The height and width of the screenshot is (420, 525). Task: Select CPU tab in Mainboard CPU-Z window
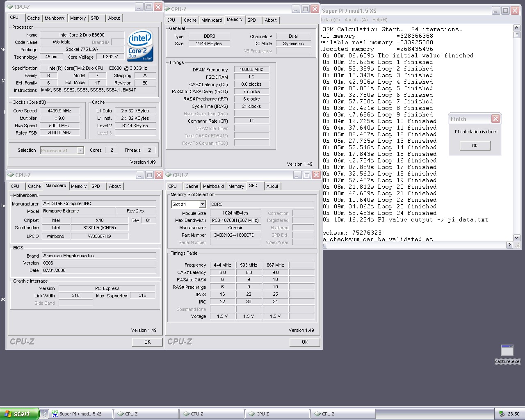(15, 186)
